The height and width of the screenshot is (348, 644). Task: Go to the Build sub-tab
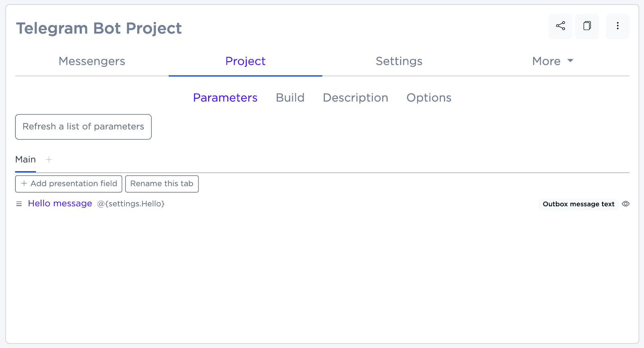(290, 98)
